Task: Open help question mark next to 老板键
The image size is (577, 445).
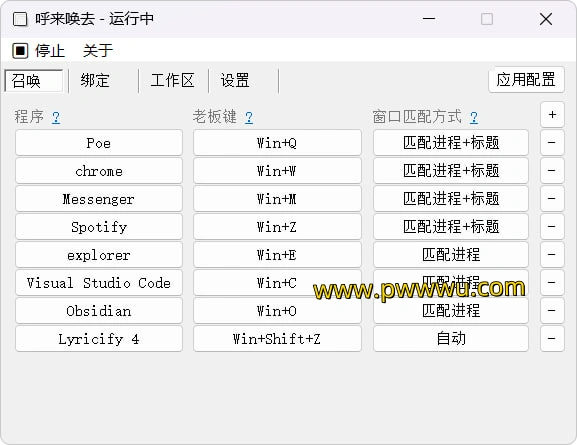Action: tap(249, 117)
